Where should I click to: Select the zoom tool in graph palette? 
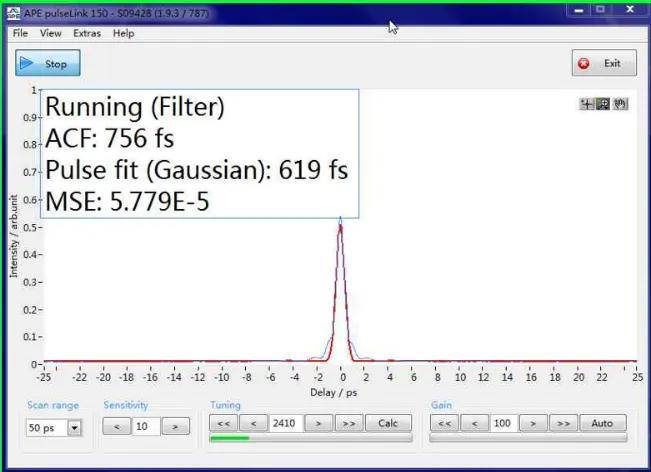603,104
